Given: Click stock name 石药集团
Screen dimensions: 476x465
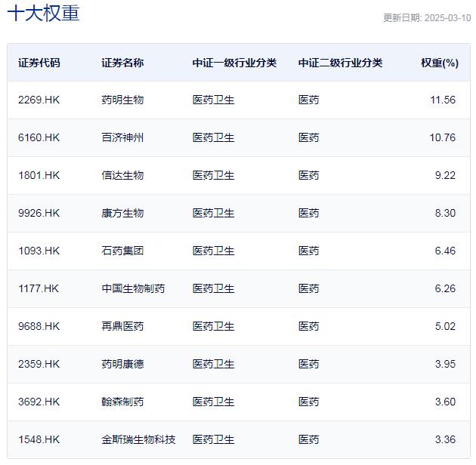Looking at the screenshot, I should pos(122,251).
